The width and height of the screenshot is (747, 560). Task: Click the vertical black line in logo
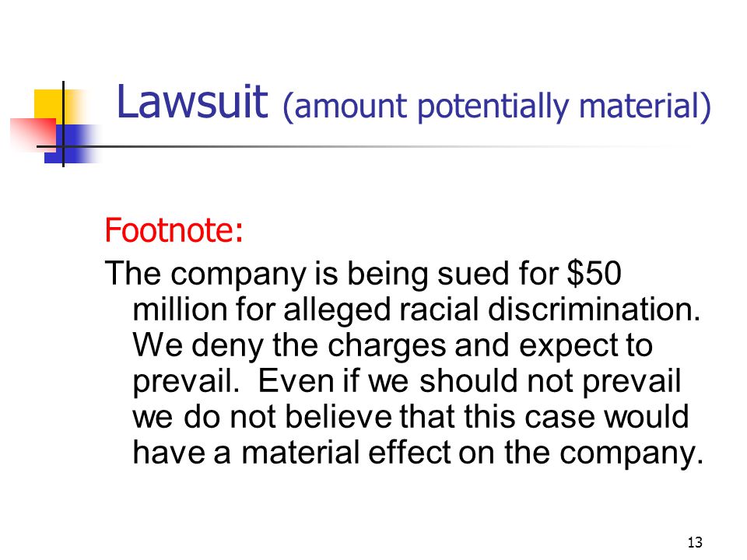coord(63,124)
